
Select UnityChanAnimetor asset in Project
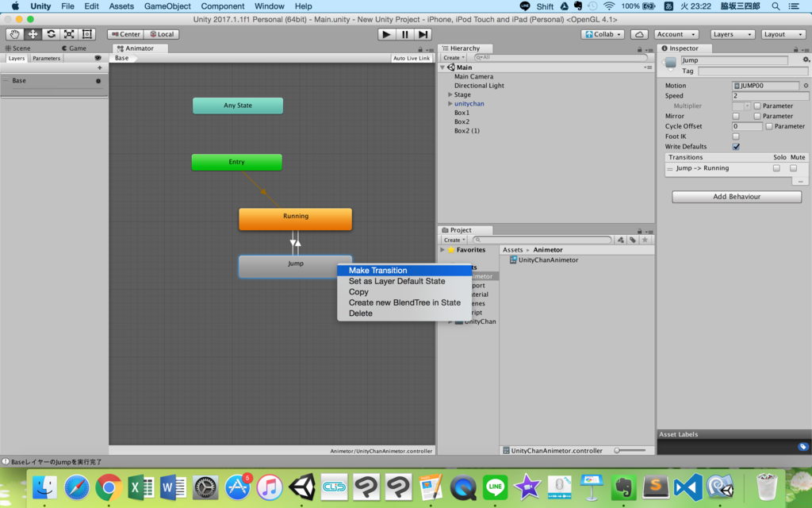pos(543,260)
